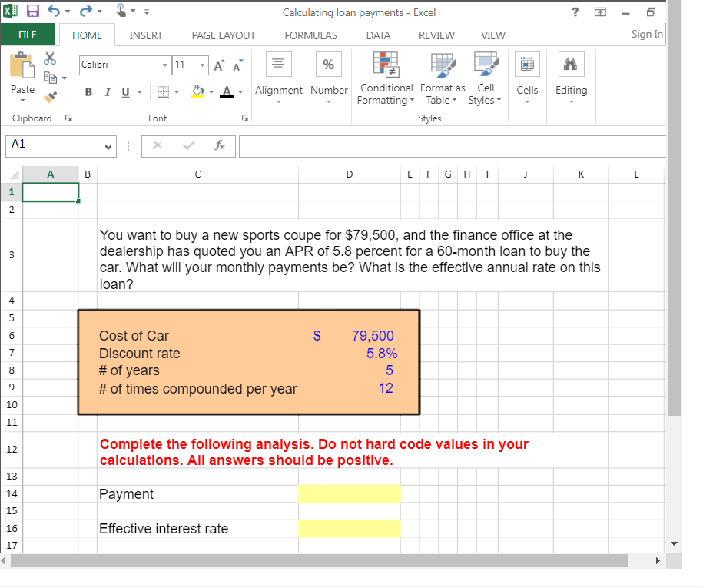703x588 pixels.
Task: Enable underline formatting
Action: pyautogui.click(x=124, y=91)
